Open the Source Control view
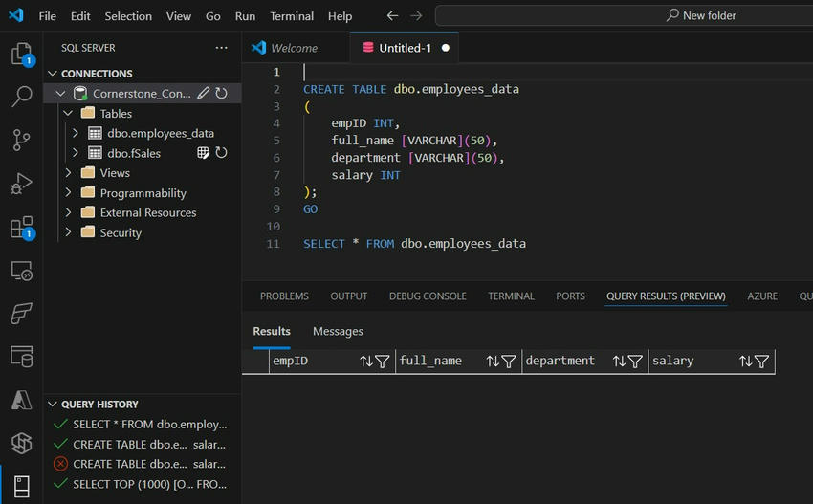 click(x=21, y=140)
